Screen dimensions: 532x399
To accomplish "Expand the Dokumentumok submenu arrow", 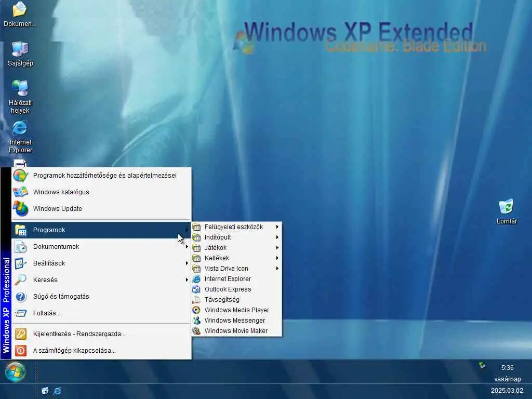I will click(187, 247).
